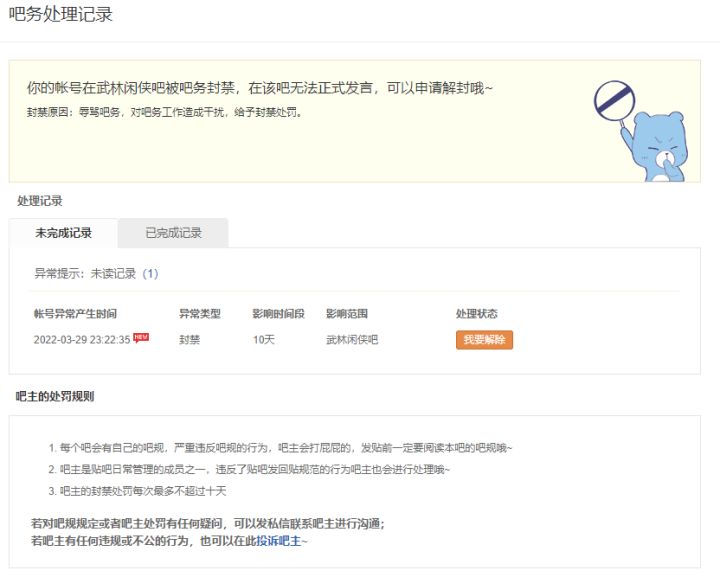Click the prohibition sign held by bear
This screenshot has height=577, width=720.
point(614,101)
